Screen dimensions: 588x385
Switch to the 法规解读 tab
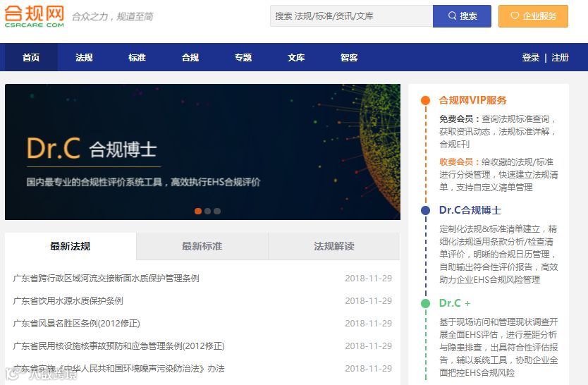tap(334, 246)
